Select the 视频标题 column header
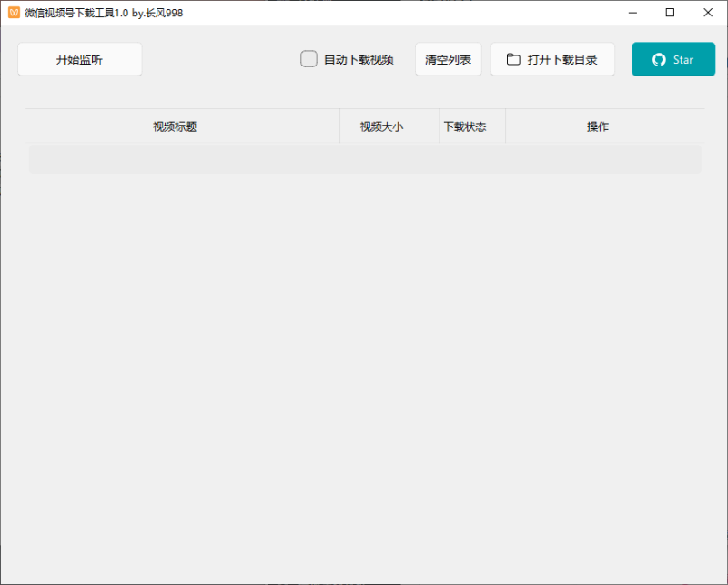Screen dimensions: 728x585 (175, 126)
